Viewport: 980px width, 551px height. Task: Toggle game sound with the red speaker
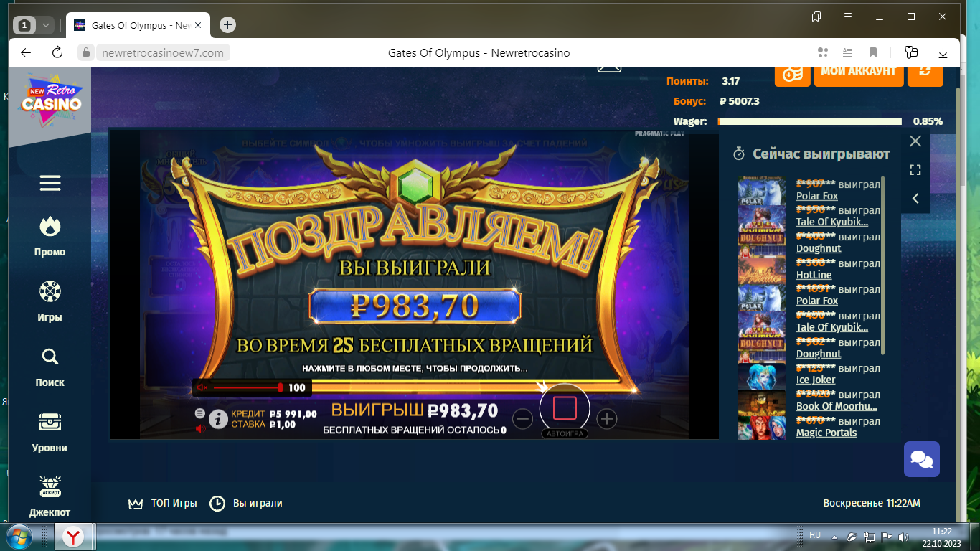(200, 428)
